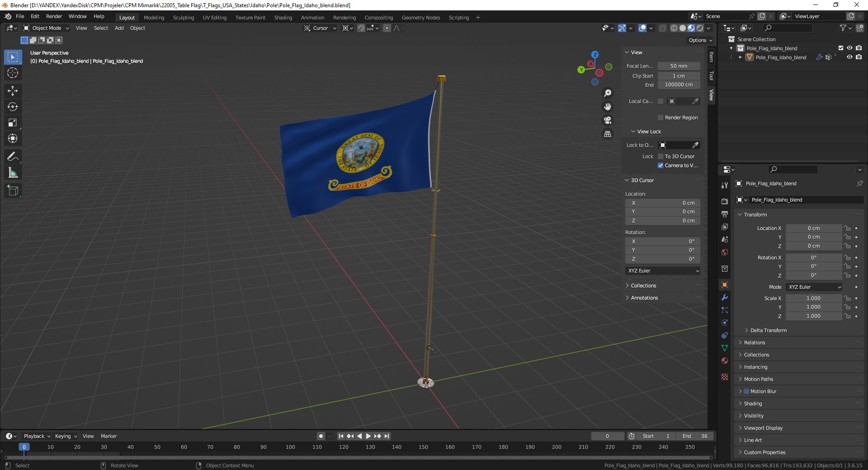868x470 pixels.
Task: Select the Cursor tool in left toolbar
Action: click(13, 73)
